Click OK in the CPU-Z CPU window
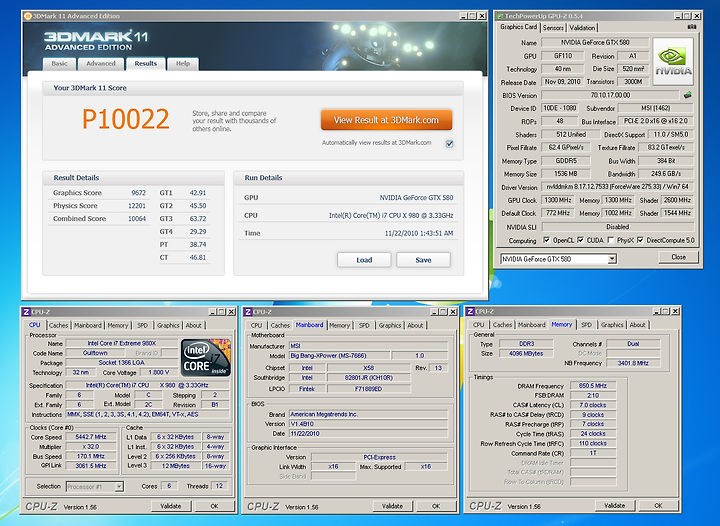 pyautogui.click(x=214, y=506)
